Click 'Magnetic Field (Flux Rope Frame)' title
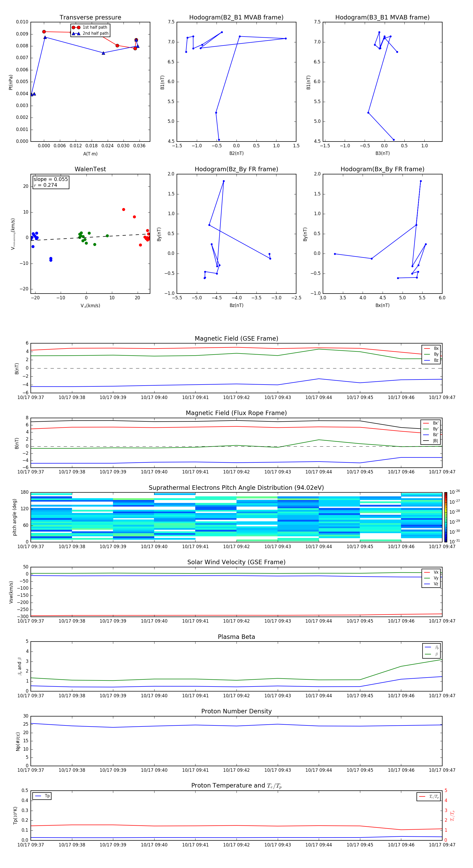This screenshot has width=473, height=868. click(236, 413)
